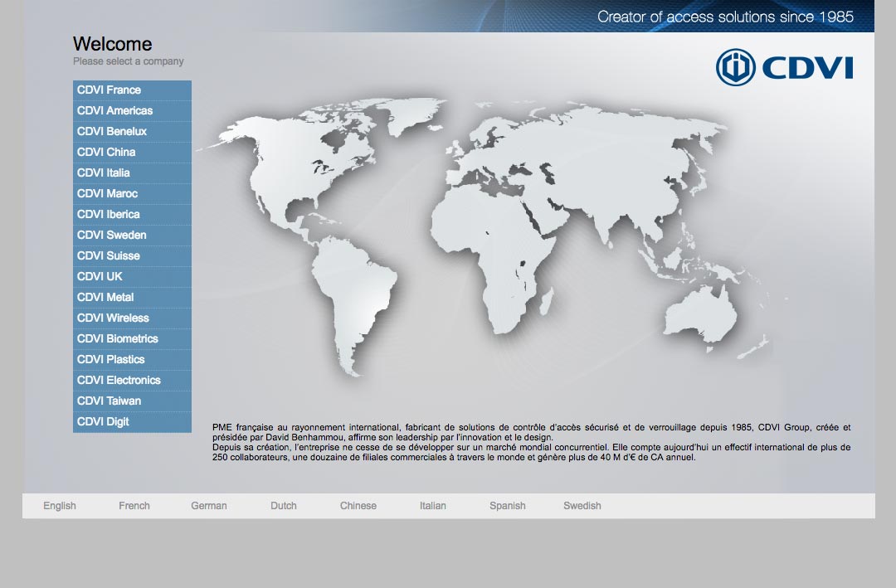Click the paragraph starting 'PME française'
The height and width of the screenshot is (588, 896).
[532, 442]
